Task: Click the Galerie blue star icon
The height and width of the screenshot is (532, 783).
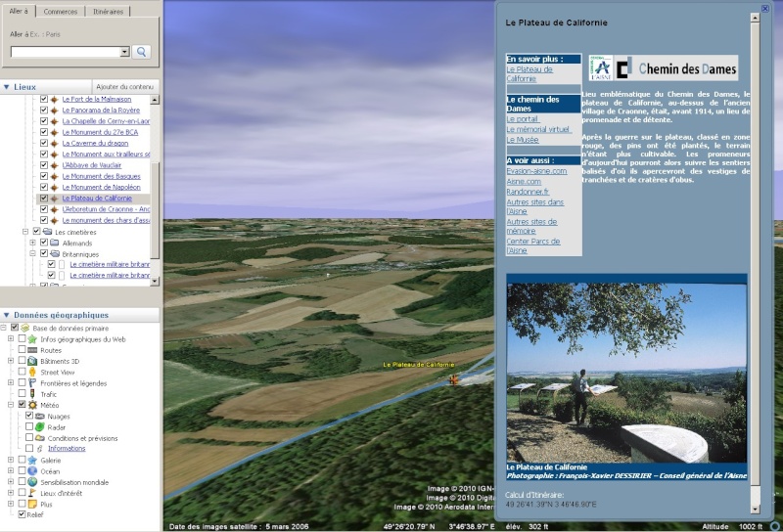Action: (32, 461)
